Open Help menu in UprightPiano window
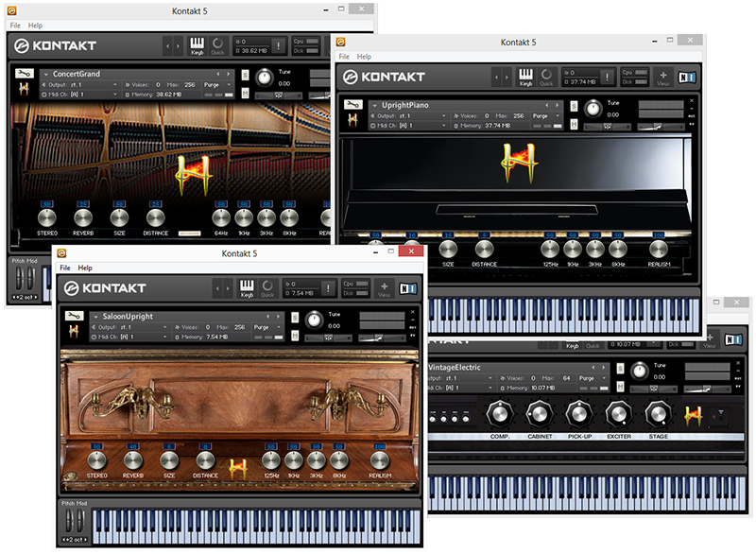The width and height of the screenshot is (756, 554). pos(364,57)
